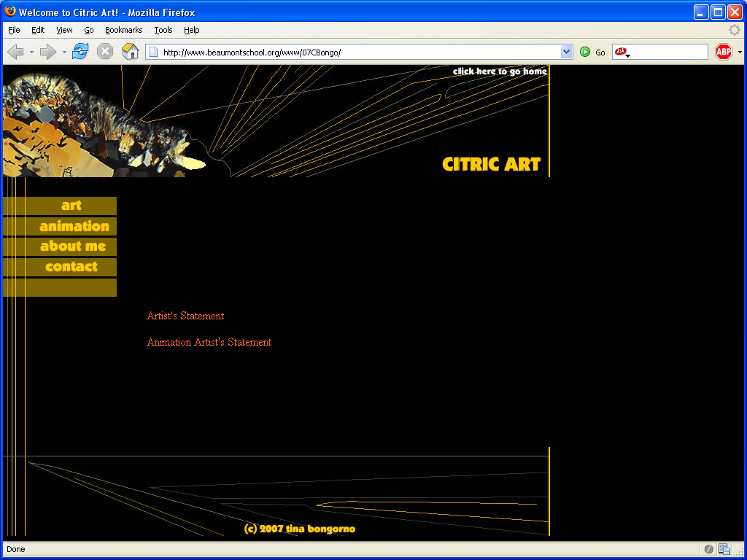Click the page icon in the address bar
This screenshot has width=747, height=560.
click(153, 52)
